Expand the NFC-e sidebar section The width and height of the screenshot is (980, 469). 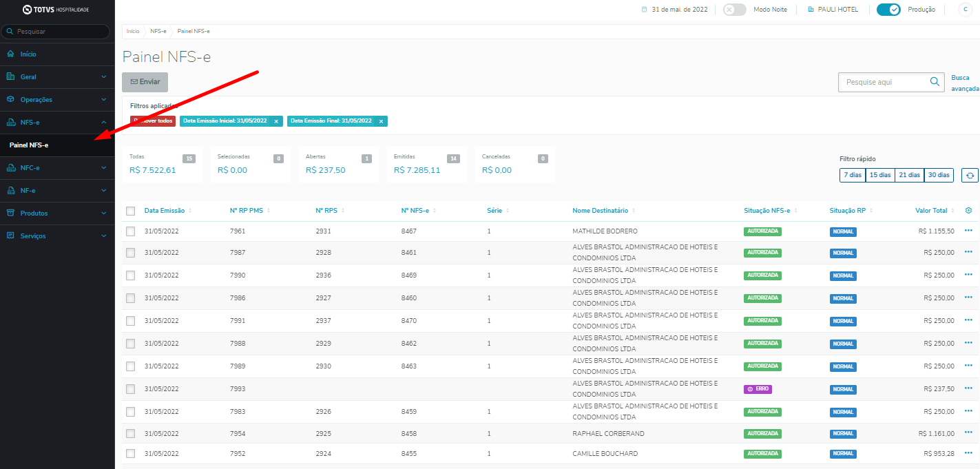click(x=57, y=167)
